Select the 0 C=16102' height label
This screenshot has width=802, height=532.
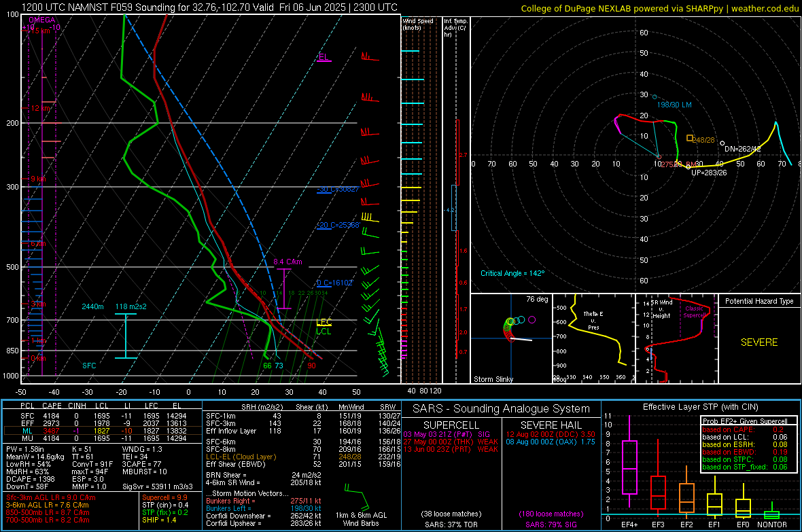click(334, 283)
